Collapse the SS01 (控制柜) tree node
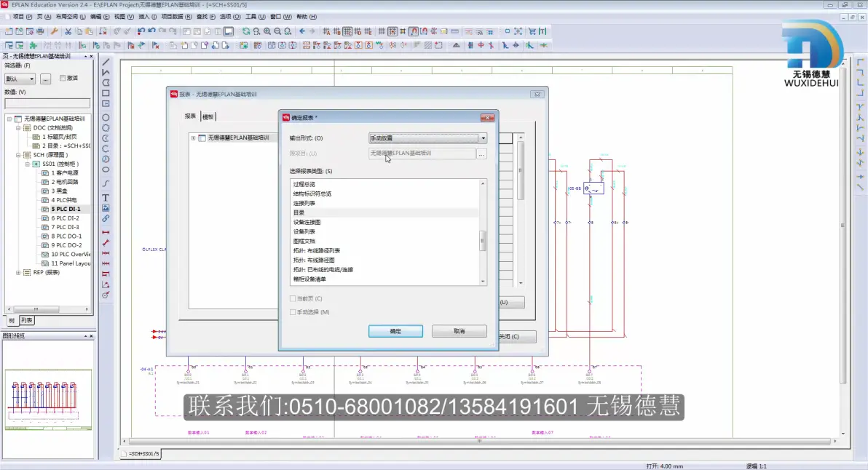Image resolution: width=868 pixels, height=470 pixels. click(27, 164)
